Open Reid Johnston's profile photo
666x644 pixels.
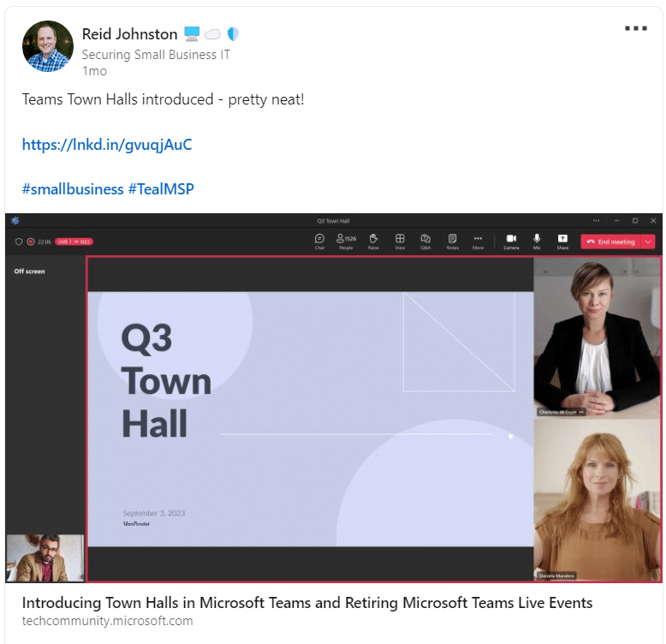coord(48,46)
